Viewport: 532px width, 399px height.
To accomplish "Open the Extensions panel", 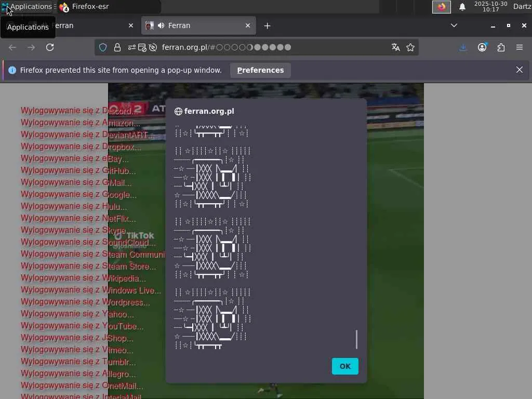I will [501, 47].
